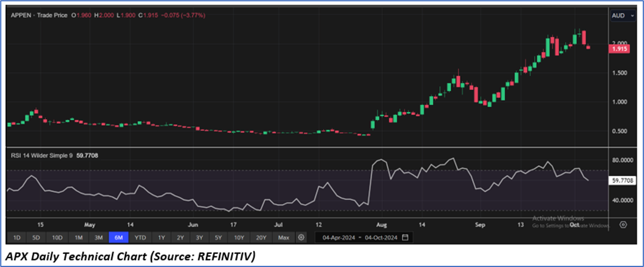Click the 80.0000 RSI axis label
644x267 pixels.
tap(623, 160)
